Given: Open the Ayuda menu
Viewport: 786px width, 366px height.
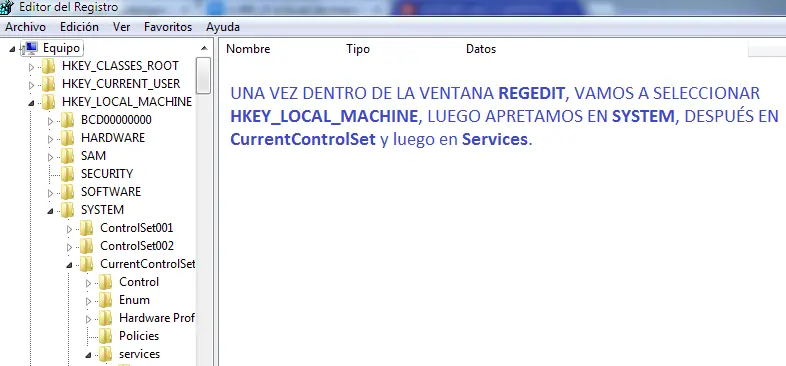Looking at the screenshot, I should click(223, 27).
